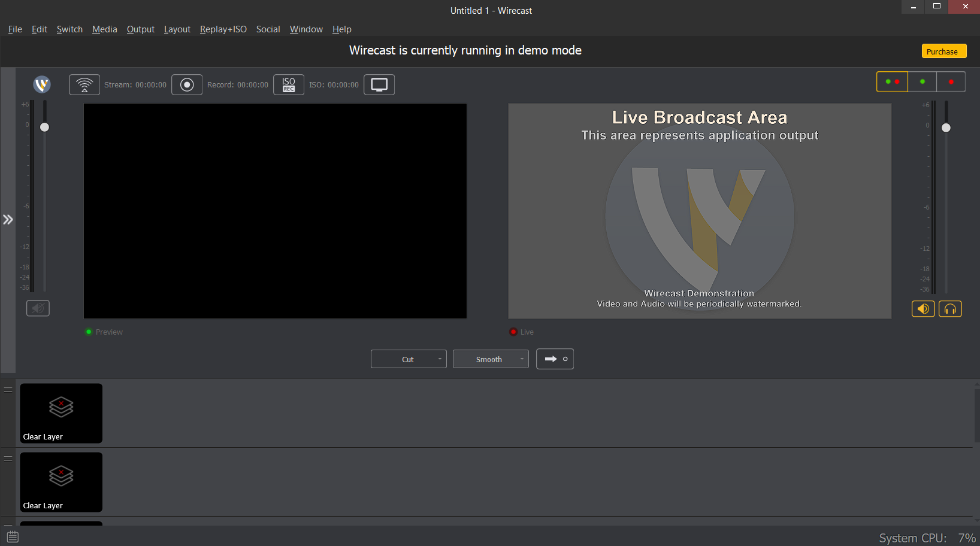Screen dimensions: 980x546
Task: Select second layer's Clear Layer shot
Action: [x=61, y=482]
